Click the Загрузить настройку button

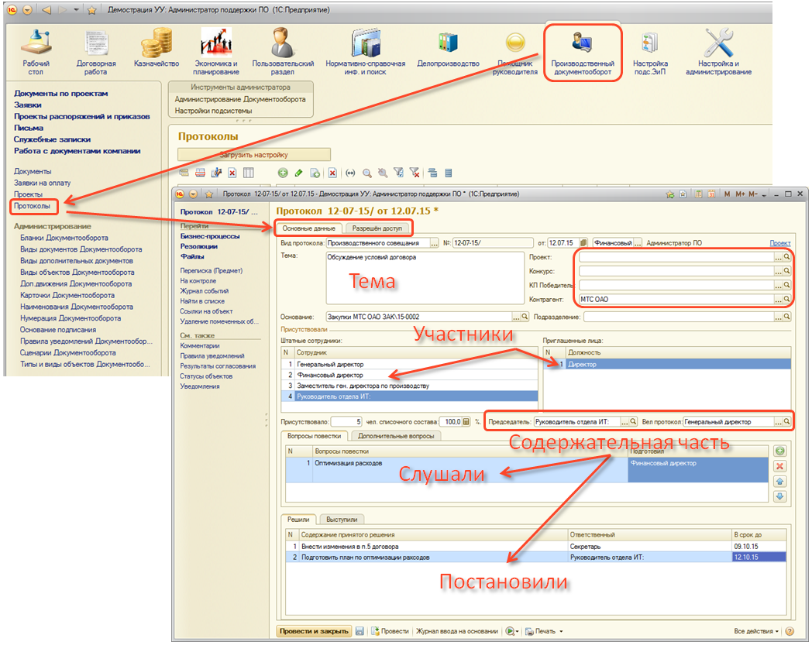254,155
